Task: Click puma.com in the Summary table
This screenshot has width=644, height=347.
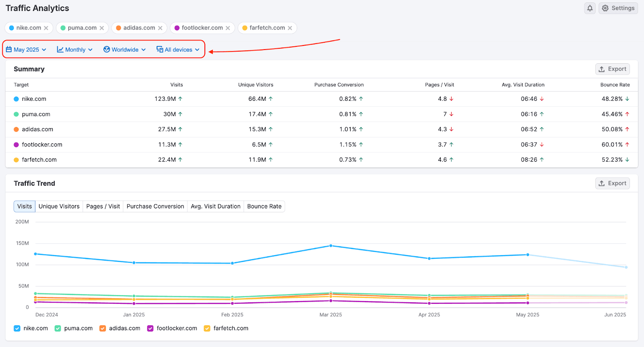Action: (36, 114)
